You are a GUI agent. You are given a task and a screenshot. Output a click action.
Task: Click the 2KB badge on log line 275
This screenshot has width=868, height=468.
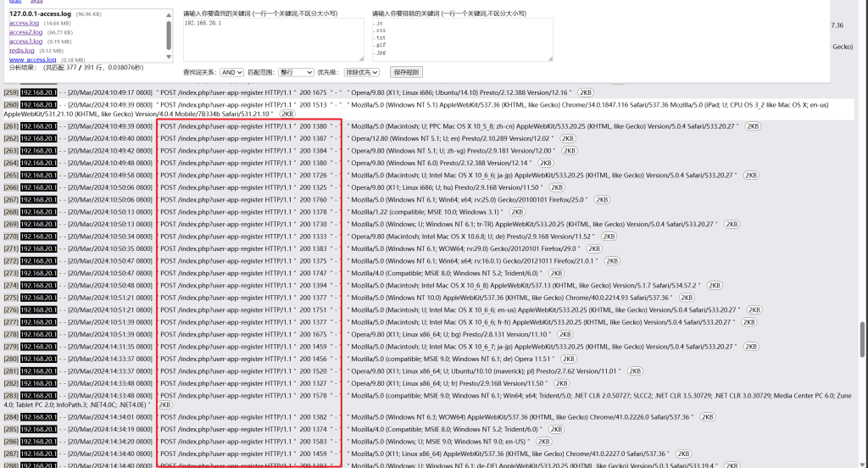(686, 298)
